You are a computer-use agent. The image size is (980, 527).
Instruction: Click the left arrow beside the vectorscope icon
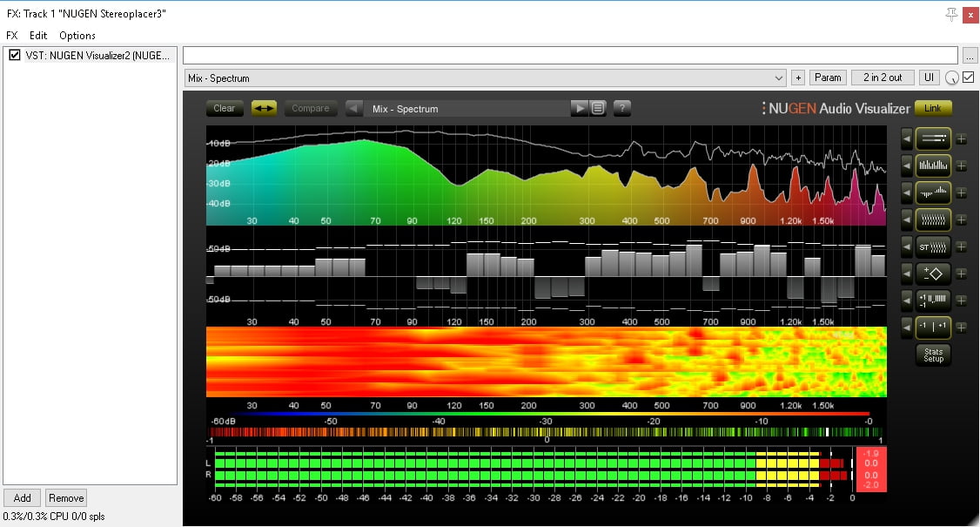[x=907, y=274]
